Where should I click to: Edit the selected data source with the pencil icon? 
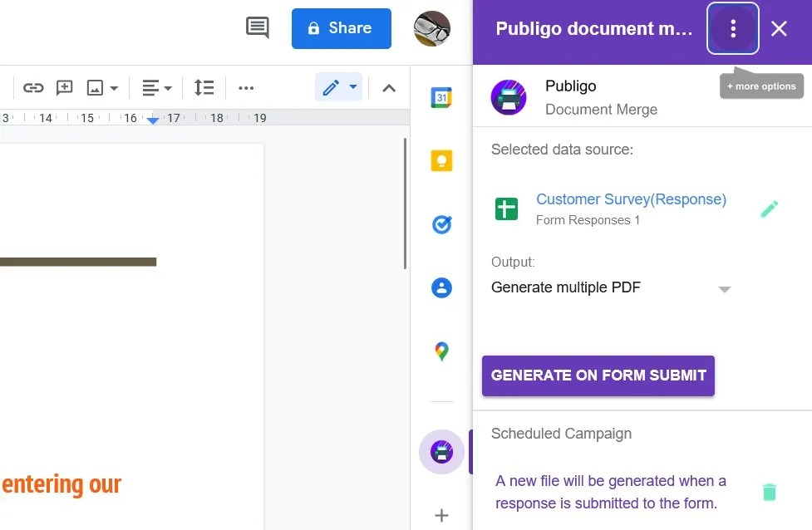[769, 209]
